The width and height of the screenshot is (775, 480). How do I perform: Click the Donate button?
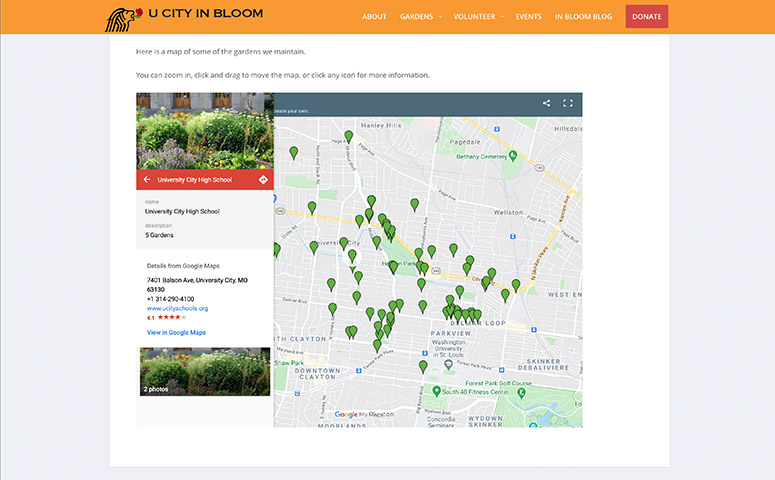(x=646, y=16)
